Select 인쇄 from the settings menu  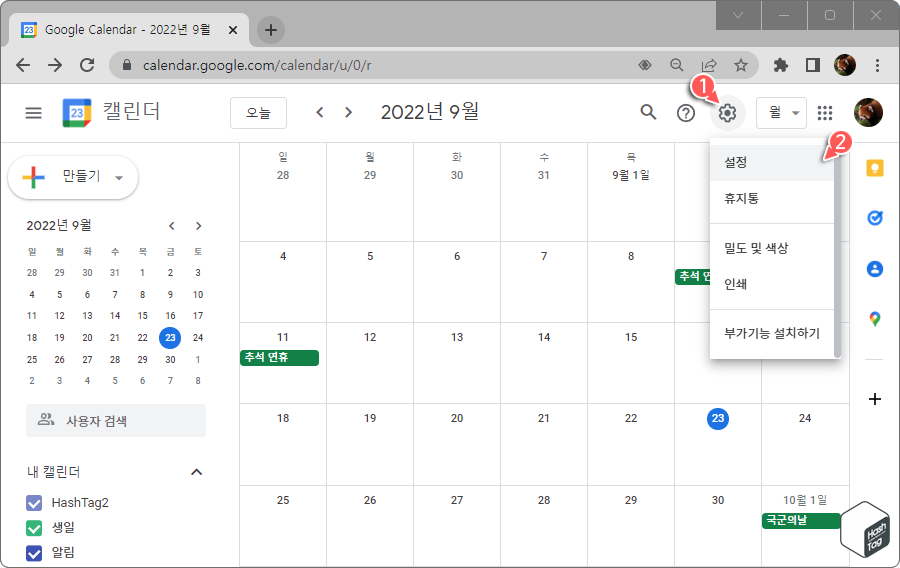coord(771,284)
